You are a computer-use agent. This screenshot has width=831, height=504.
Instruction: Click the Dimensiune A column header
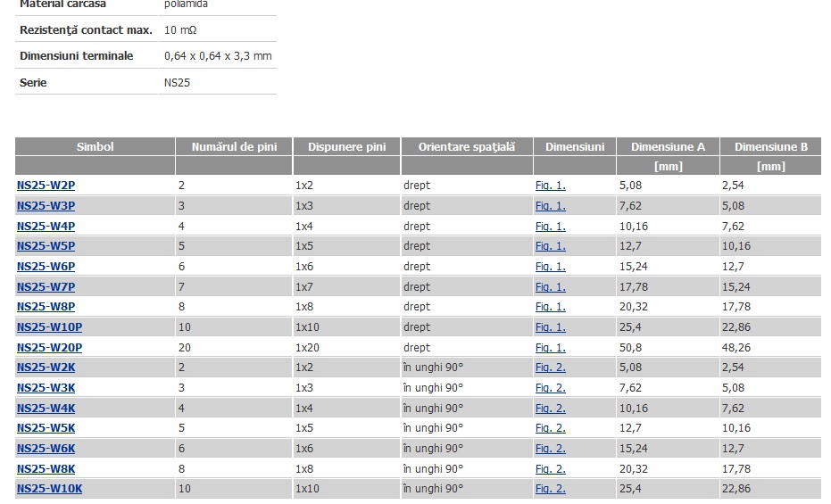click(668, 146)
